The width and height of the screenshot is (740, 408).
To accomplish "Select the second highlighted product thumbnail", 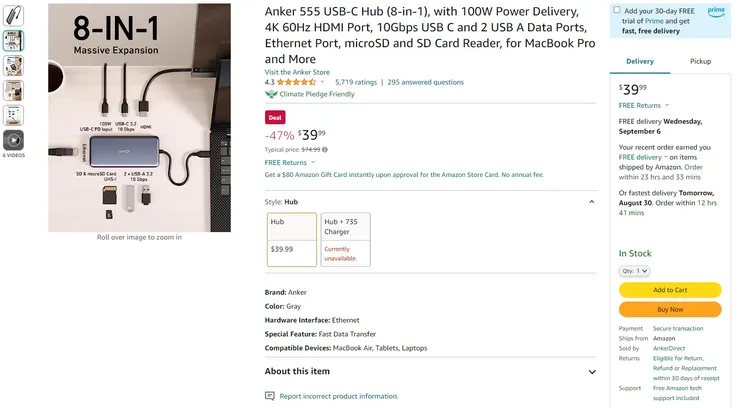I will [13, 41].
